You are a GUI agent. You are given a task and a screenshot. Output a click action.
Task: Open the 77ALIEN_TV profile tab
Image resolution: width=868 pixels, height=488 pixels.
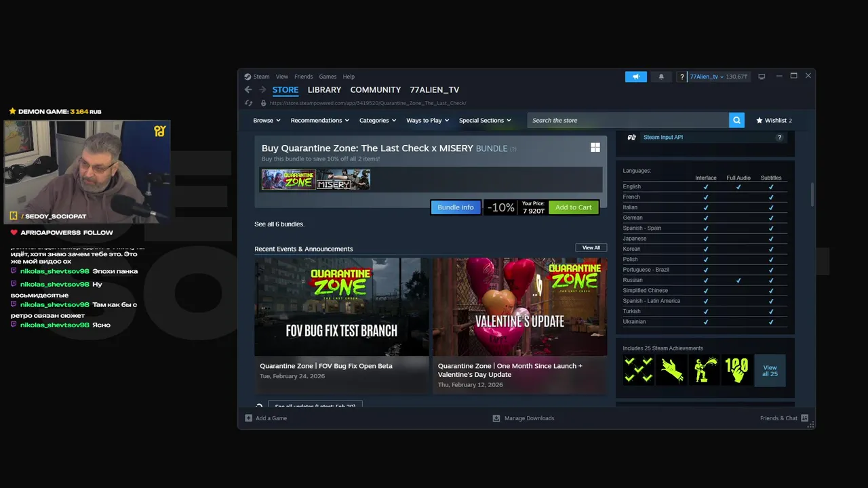435,89
